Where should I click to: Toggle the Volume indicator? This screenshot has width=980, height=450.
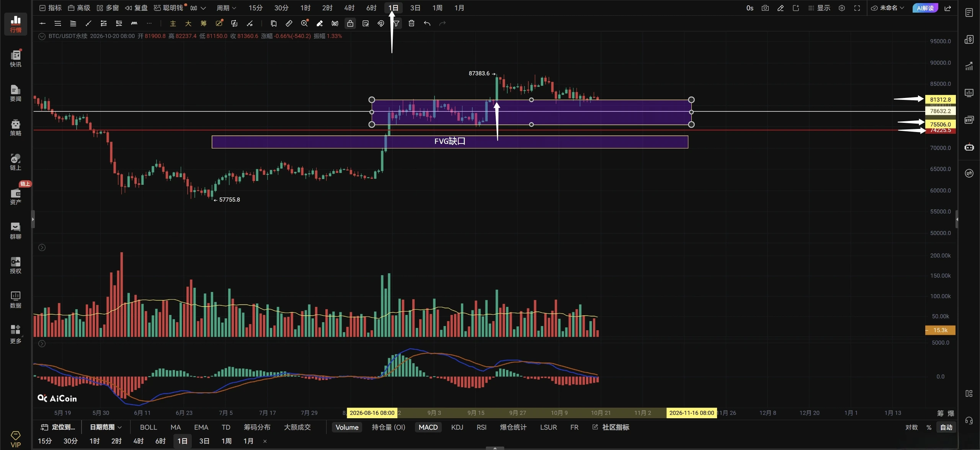pyautogui.click(x=347, y=427)
